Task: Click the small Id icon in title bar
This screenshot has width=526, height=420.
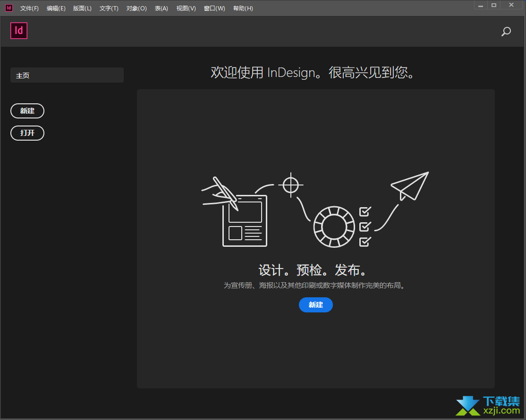Action: click(x=9, y=8)
